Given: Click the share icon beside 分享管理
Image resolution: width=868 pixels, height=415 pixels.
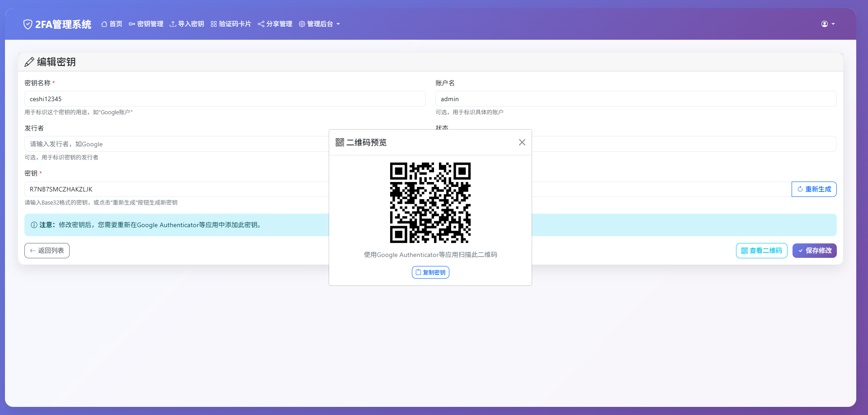Looking at the screenshot, I should pos(261,24).
